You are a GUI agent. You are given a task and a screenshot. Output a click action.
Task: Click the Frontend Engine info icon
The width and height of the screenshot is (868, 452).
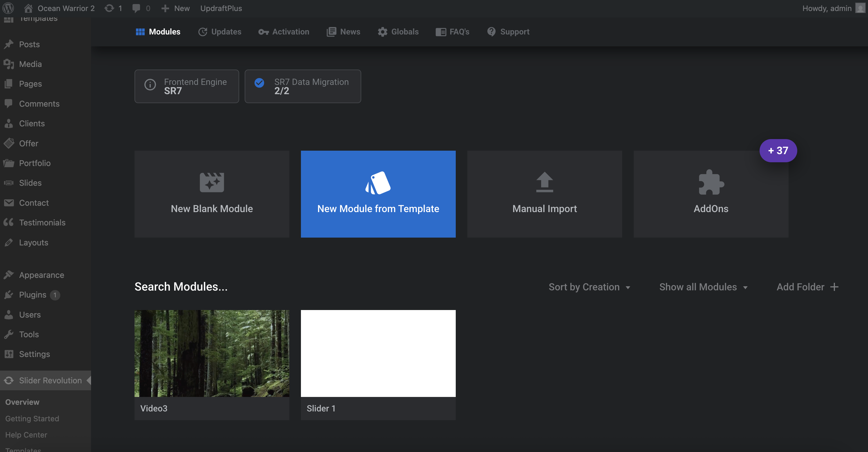150,85
